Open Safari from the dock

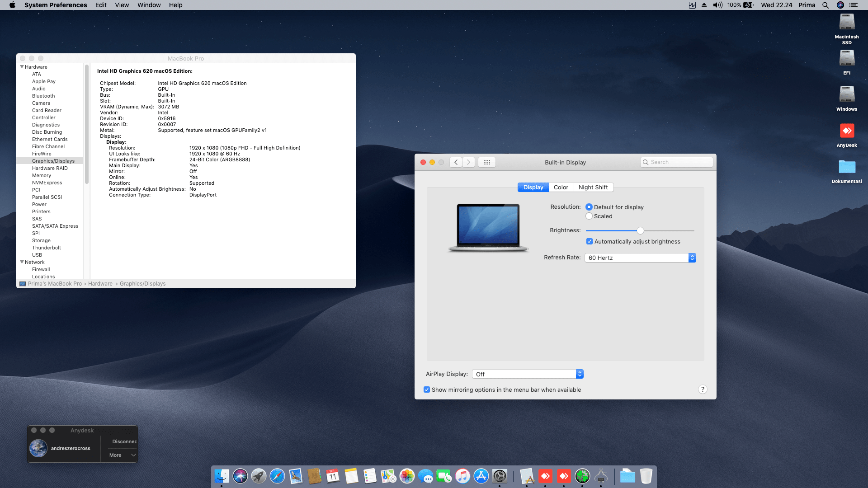[x=277, y=476]
